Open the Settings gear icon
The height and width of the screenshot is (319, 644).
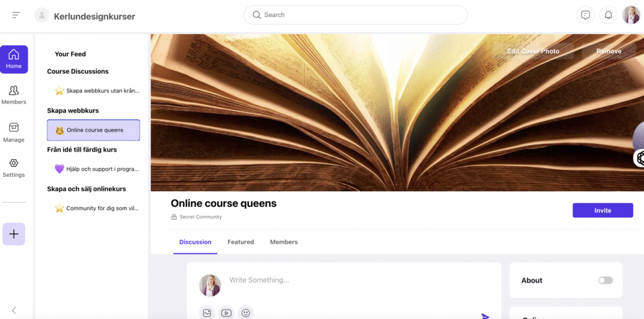[x=14, y=163]
